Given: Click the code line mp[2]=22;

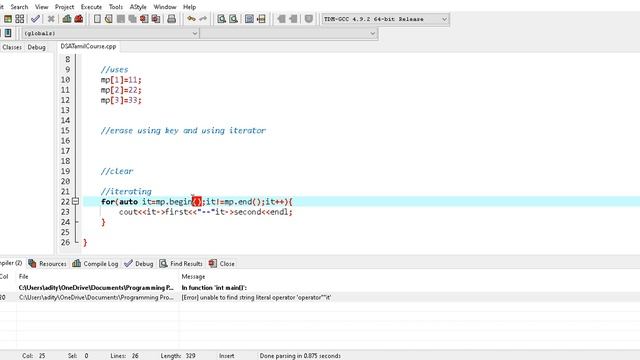Looking at the screenshot, I should (121, 90).
